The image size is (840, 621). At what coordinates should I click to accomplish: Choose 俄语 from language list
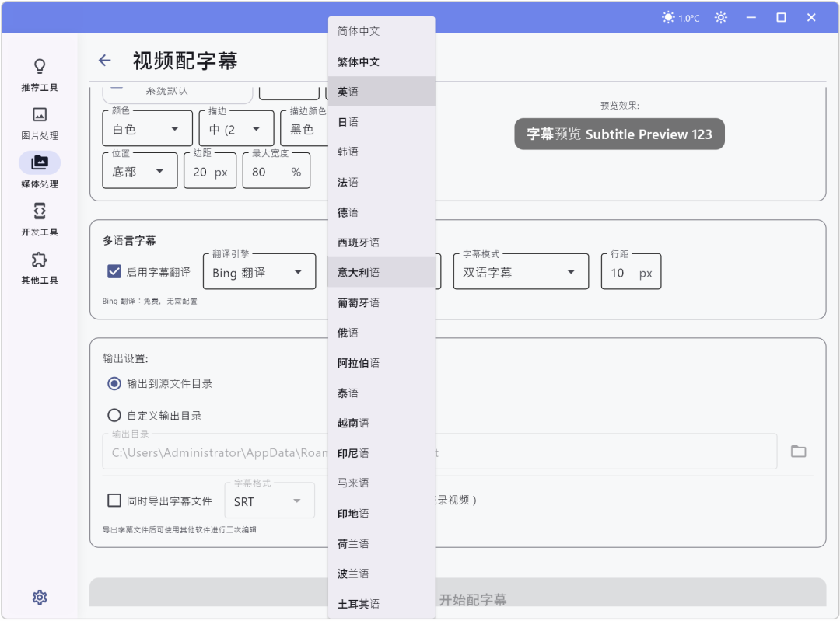coord(381,333)
